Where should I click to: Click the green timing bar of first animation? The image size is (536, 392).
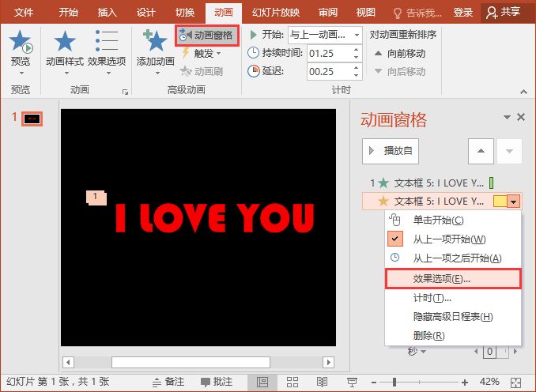click(491, 183)
